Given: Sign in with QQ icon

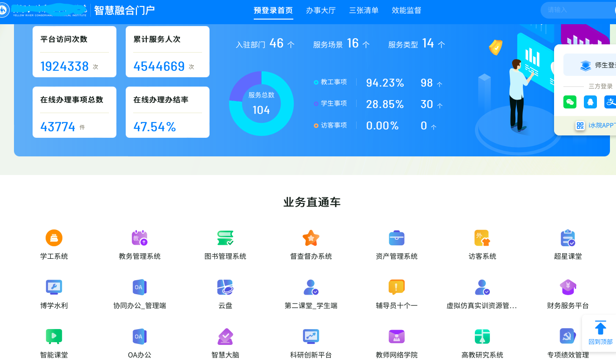Looking at the screenshot, I should coord(590,102).
